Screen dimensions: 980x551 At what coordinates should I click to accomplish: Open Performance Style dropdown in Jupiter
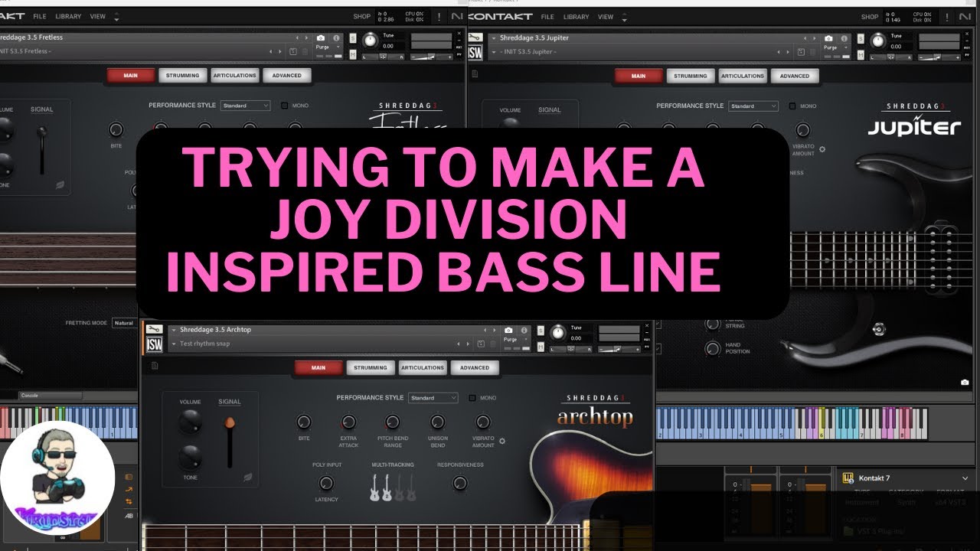(x=753, y=106)
